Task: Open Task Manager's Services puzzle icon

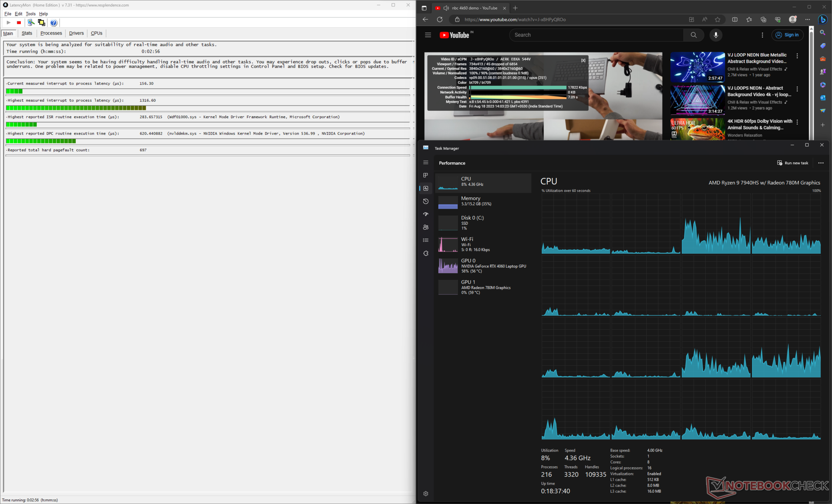Action: (426, 253)
